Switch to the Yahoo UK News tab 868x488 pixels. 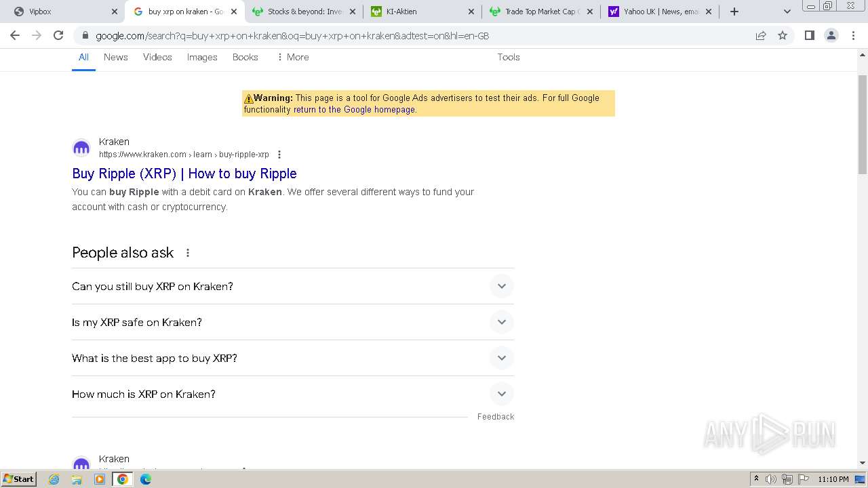660,12
